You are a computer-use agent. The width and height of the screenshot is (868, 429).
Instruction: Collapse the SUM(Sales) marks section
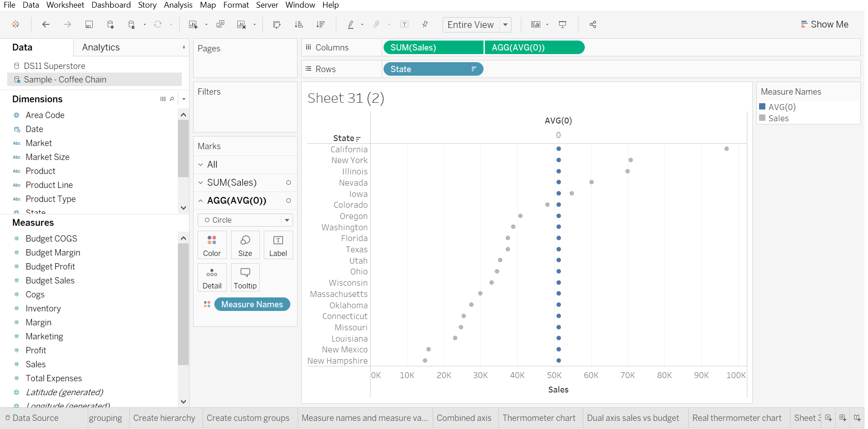(x=201, y=183)
